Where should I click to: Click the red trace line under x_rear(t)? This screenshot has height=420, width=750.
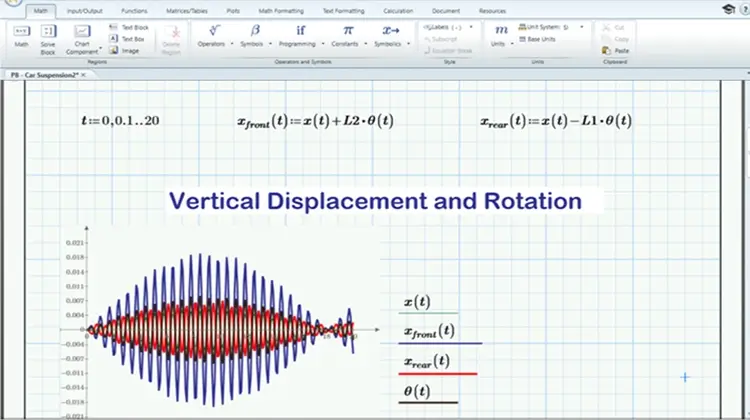click(438, 373)
